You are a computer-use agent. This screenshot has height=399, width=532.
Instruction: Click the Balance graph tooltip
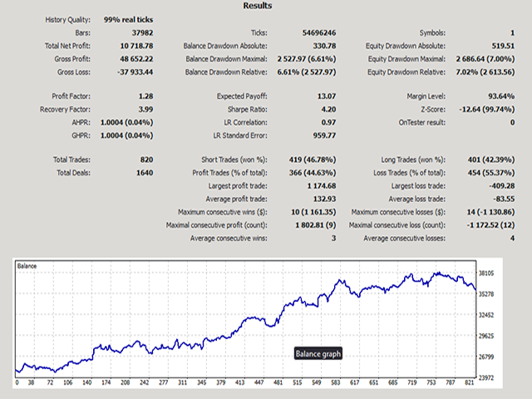[318, 353]
